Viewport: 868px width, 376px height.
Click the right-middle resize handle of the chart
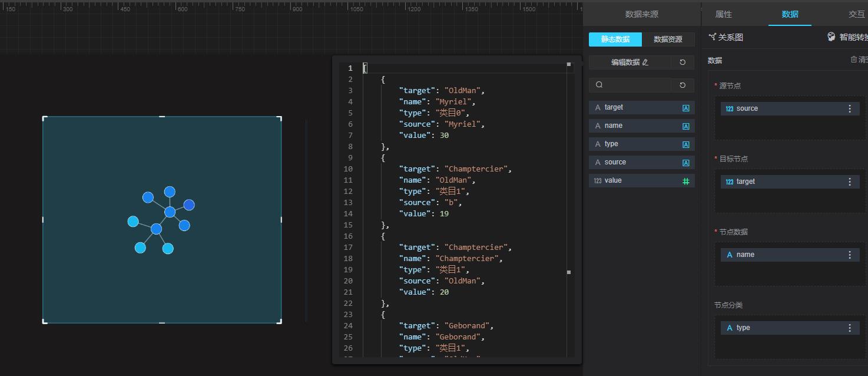coord(281,220)
